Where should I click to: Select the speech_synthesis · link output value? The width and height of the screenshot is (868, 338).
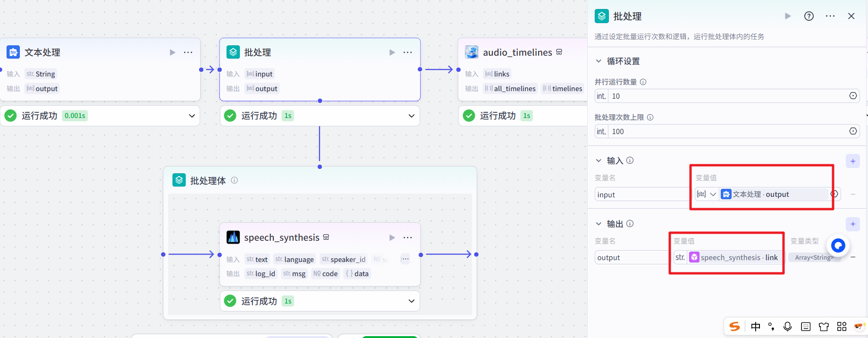733,257
